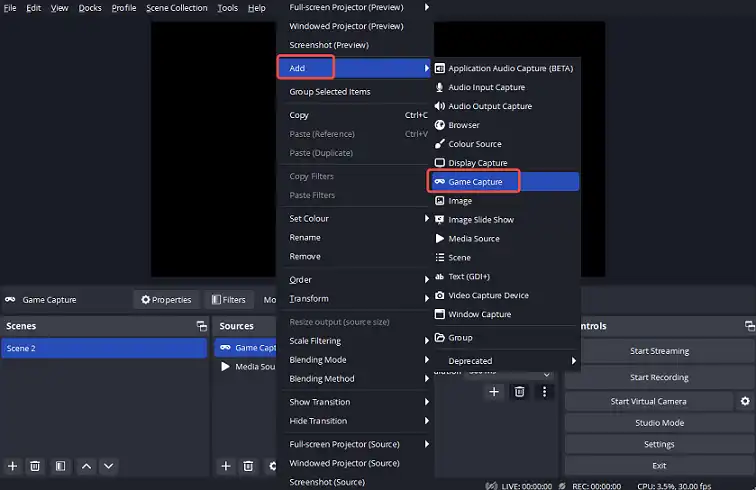
Task: Expand Full-screen Projector (Source) submenu
Action: click(356, 444)
